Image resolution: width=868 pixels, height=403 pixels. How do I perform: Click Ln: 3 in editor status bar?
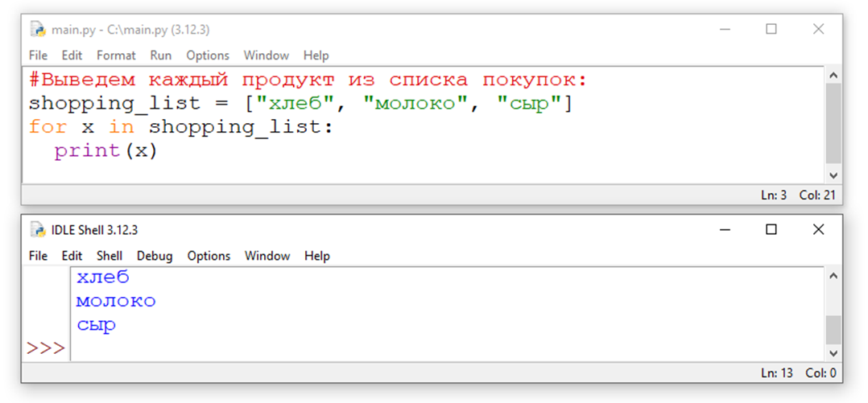[775, 195]
